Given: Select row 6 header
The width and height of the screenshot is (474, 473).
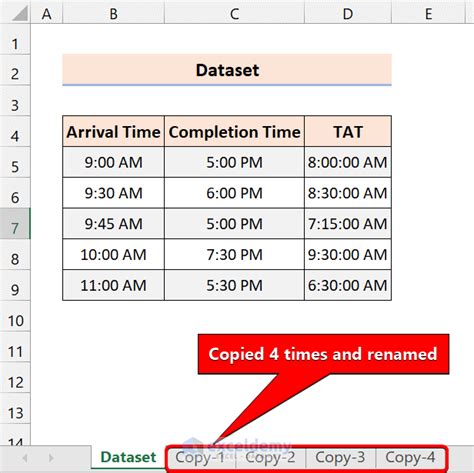Looking at the screenshot, I should pyautogui.click(x=15, y=193).
